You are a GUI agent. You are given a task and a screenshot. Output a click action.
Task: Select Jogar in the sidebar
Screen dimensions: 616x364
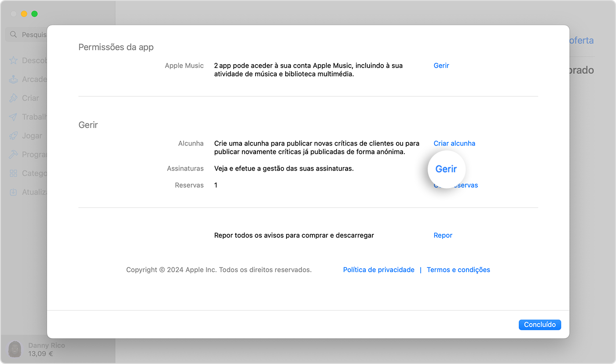(x=32, y=136)
